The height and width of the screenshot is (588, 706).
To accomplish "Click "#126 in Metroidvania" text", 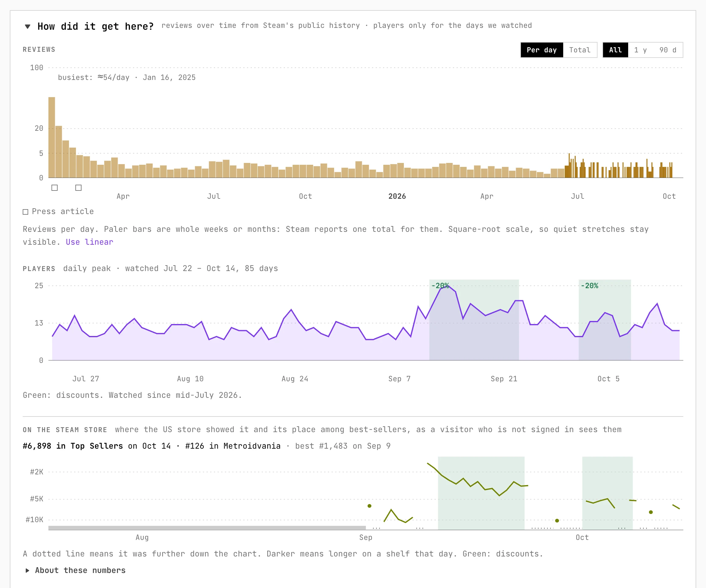I will [233, 446].
